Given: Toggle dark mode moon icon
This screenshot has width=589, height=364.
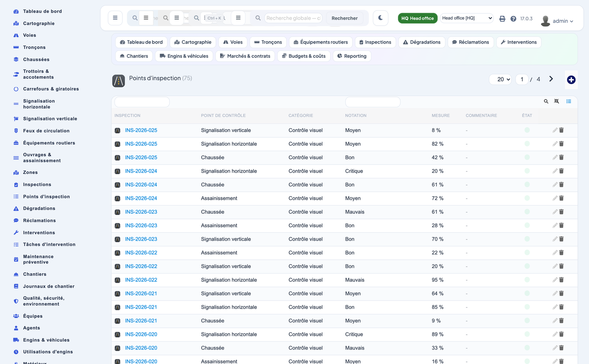Looking at the screenshot, I should click(380, 18).
